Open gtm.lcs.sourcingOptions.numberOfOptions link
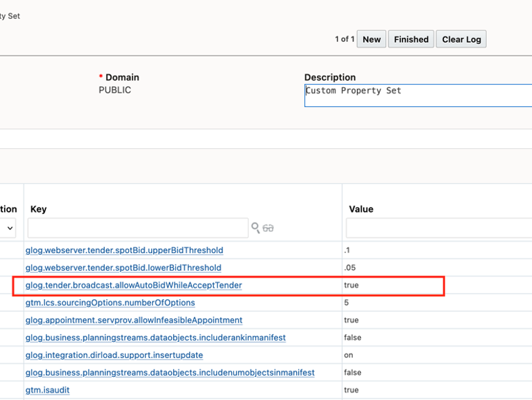This screenshot has width=532, height=400. click(110, 303)
